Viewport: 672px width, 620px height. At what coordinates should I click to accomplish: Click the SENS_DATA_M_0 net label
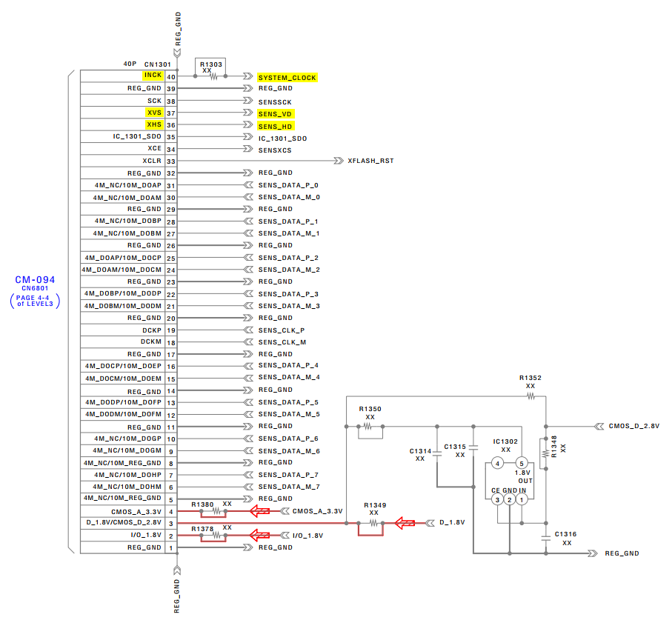(x=289, y=197)
